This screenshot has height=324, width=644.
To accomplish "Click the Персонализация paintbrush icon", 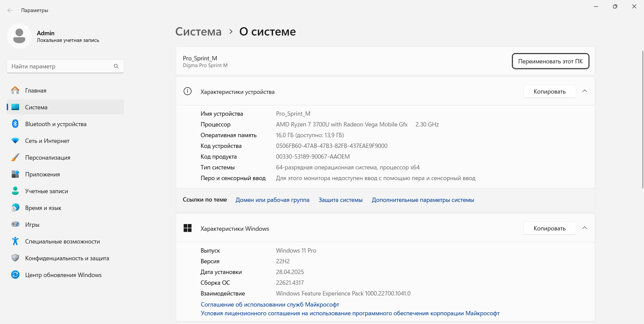I will (x=15, y=157).
